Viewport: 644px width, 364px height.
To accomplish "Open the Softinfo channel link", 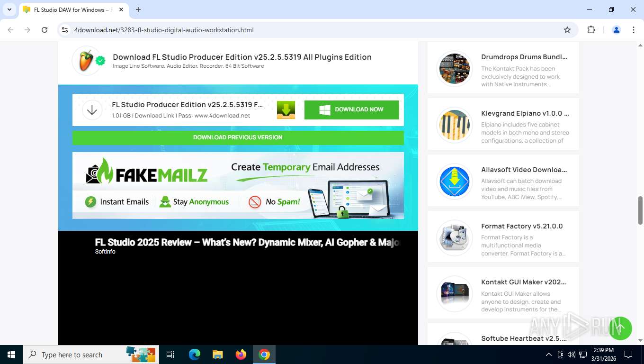I will (105, 252).
